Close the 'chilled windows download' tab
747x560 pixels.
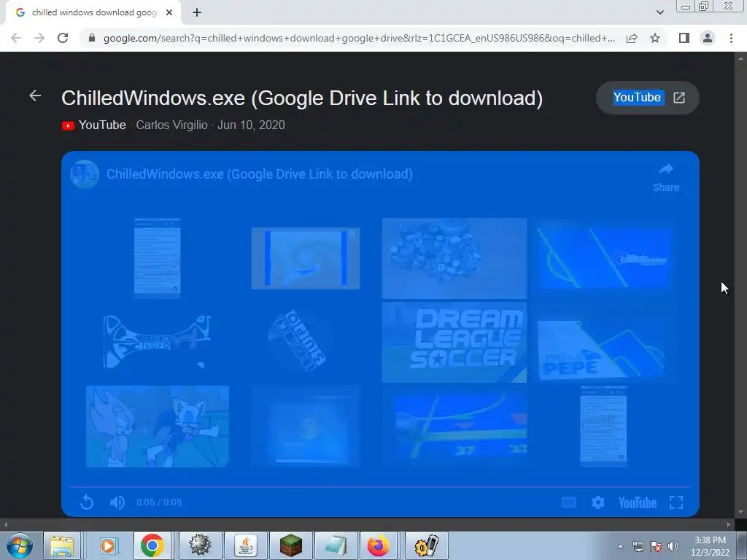point(169,13)
